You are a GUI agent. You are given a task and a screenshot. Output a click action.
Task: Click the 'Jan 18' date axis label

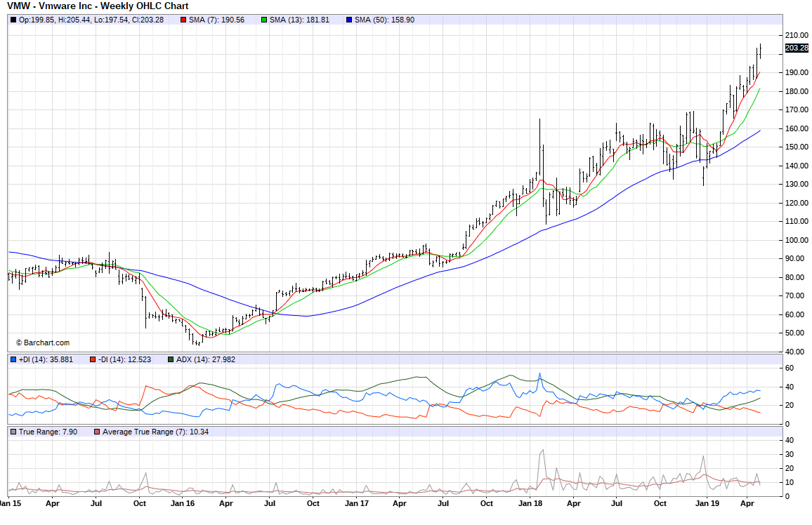[x=530, y=503]
